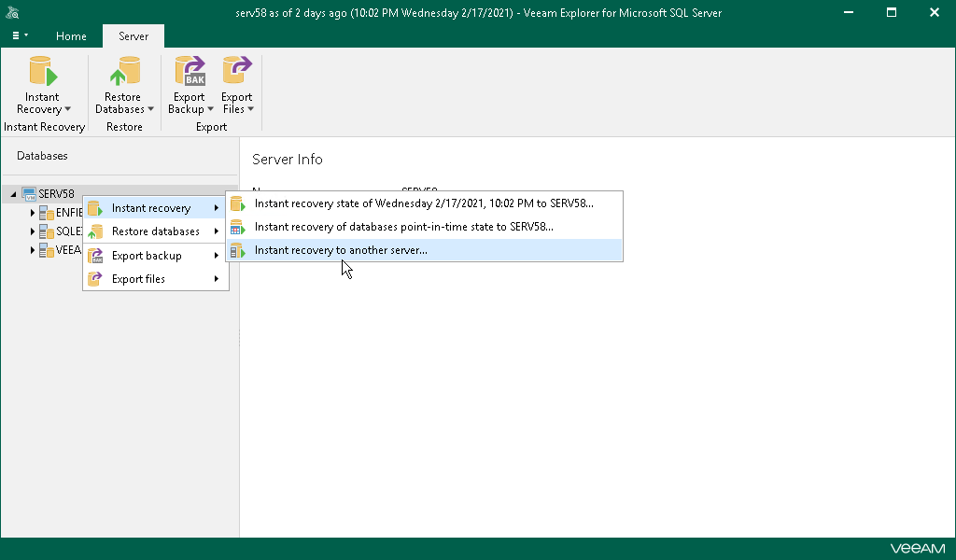Close the Veeam Explorer window
This screenshot has width=956, height=560.
[x=934, y=12]
